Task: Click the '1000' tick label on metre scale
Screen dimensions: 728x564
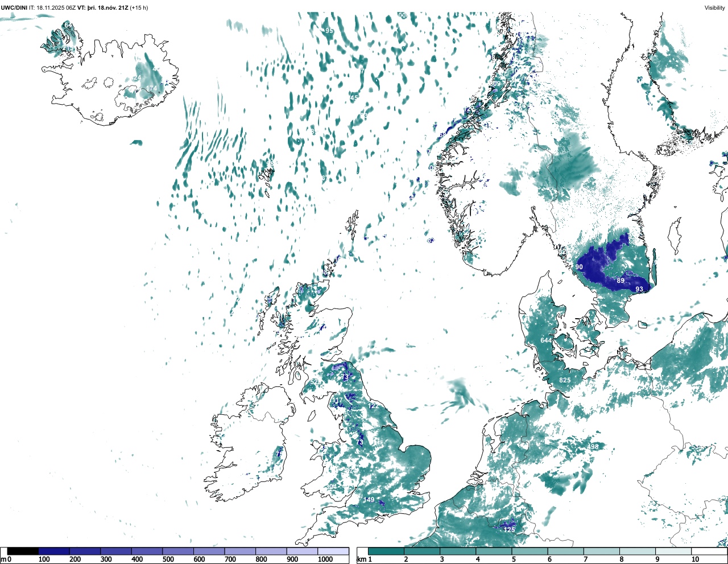Action: pyautogui.click(x=325, y=559)
